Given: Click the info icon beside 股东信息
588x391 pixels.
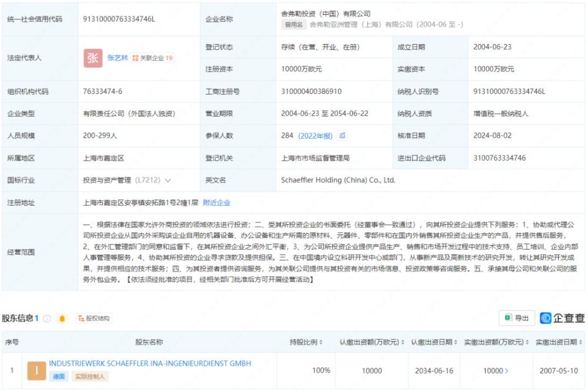Looking at the screenshot, I should (47, 319).
